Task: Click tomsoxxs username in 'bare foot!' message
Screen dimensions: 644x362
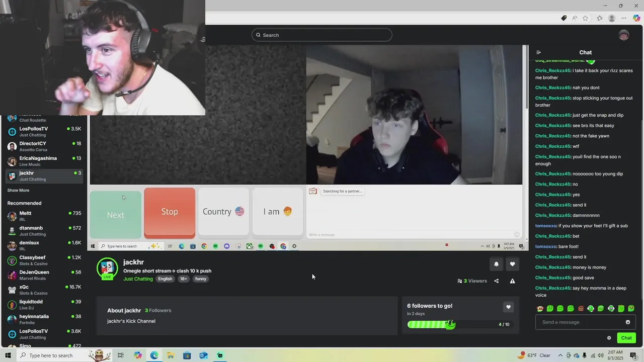Action: coord(545,246)
